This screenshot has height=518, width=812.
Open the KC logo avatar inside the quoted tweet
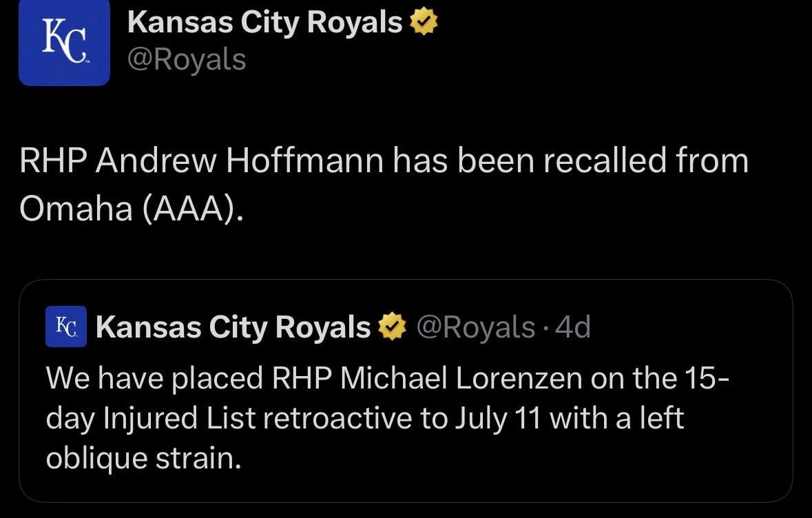[x=65, y=327]
